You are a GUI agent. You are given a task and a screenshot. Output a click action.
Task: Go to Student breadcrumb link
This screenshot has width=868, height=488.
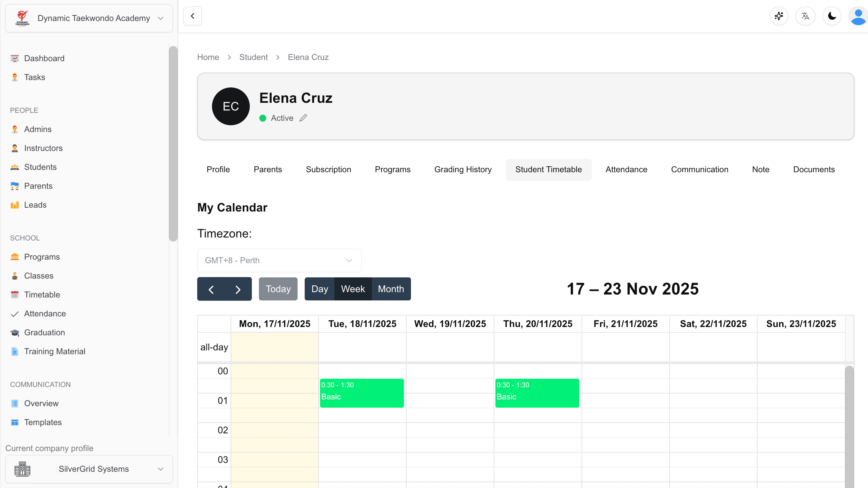click(x=253, y=57)
